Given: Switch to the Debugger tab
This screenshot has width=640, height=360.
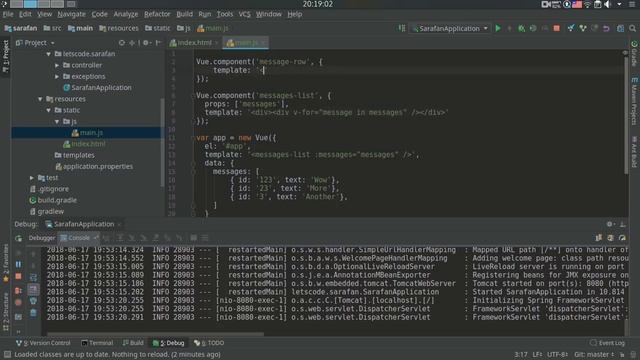Looking at the screenshot, I should click(42, 238).
